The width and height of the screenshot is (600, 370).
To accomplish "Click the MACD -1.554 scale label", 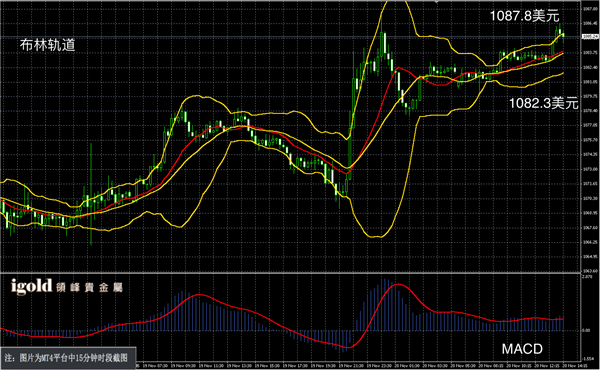I will [587, 359].
